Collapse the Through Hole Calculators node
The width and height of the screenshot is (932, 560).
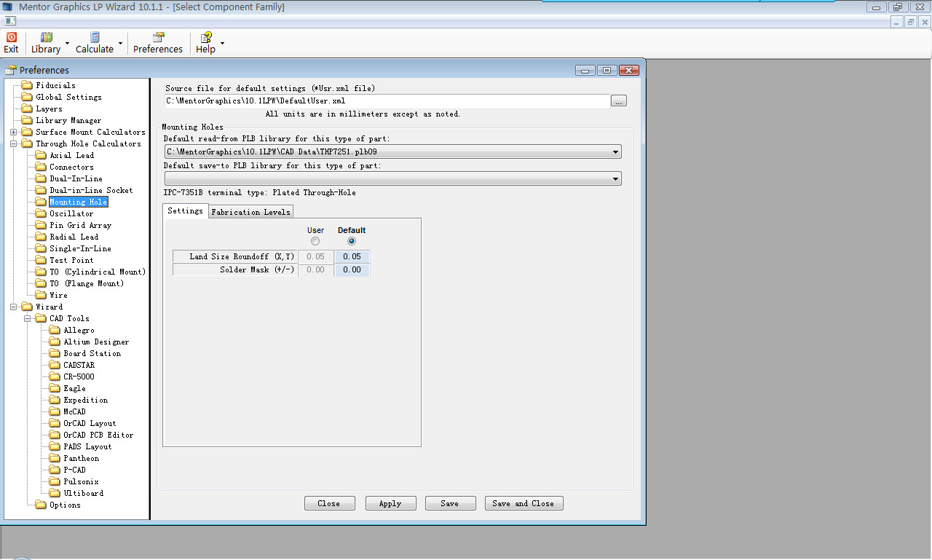point(14,143)
